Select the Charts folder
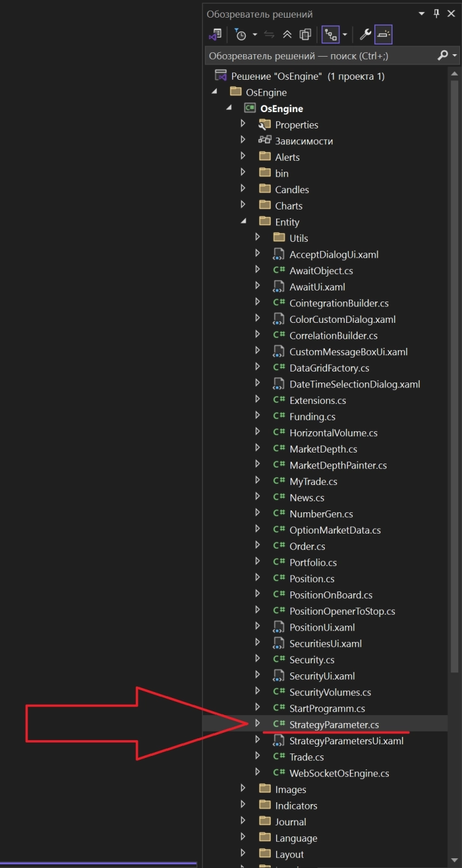The height and width of the screenshot is (868, 462). pyautogui.click(x=288, y=206)
